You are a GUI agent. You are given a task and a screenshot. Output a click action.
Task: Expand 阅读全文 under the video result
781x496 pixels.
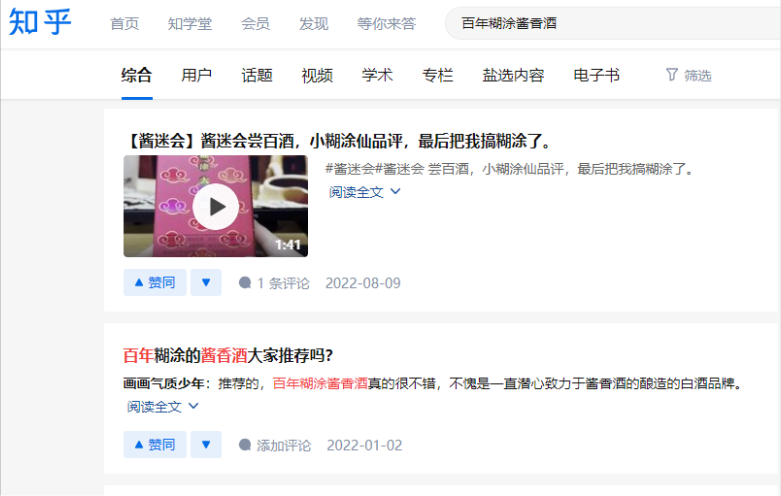[x=365, y=192]
